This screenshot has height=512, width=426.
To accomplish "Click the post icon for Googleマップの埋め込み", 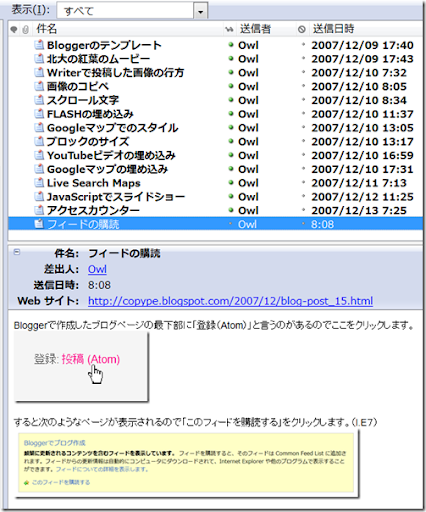I will point(39,169).
